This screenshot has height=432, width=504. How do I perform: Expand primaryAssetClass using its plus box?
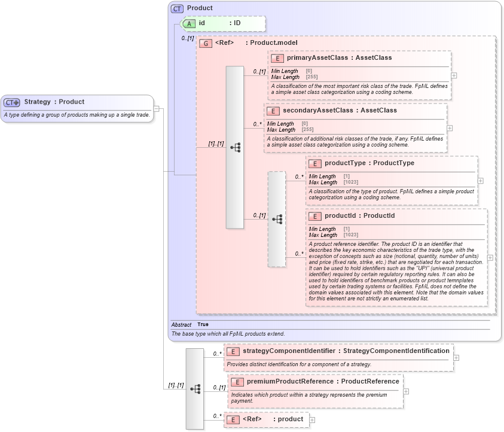pos(454,75)
